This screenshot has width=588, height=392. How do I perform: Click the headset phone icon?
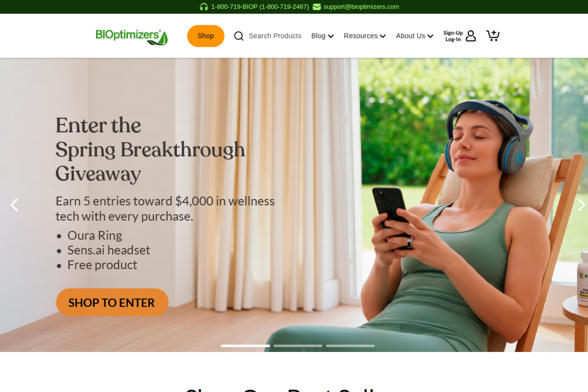pyautogui.click(x=204, y=7)
